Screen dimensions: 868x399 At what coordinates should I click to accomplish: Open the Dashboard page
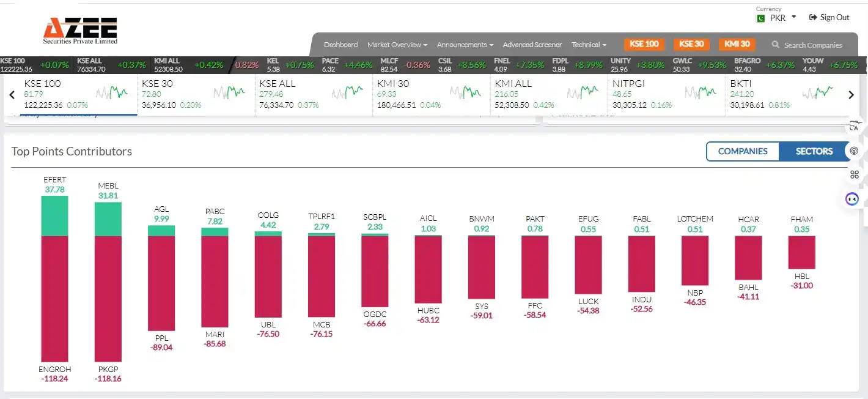tap(340, 45)
